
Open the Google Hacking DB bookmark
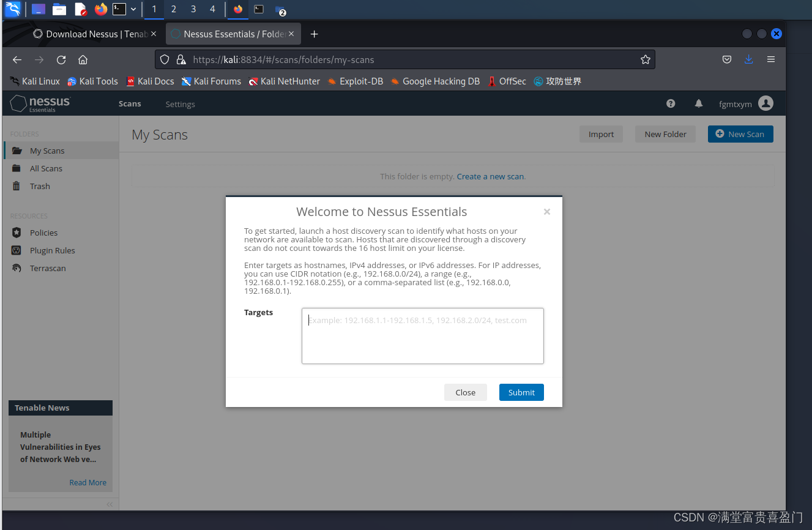point(435,81)
